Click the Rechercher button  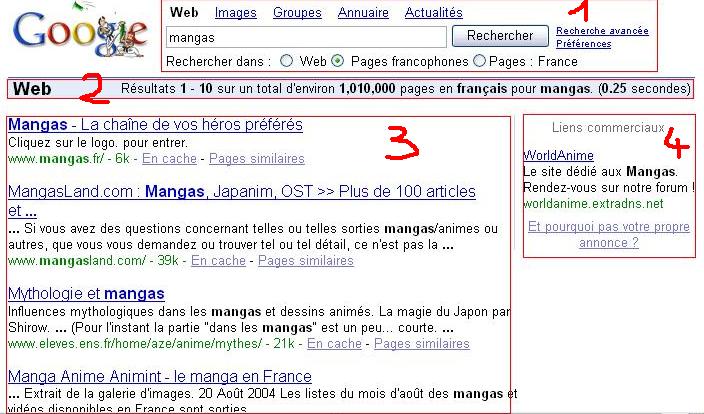(500, 36)
